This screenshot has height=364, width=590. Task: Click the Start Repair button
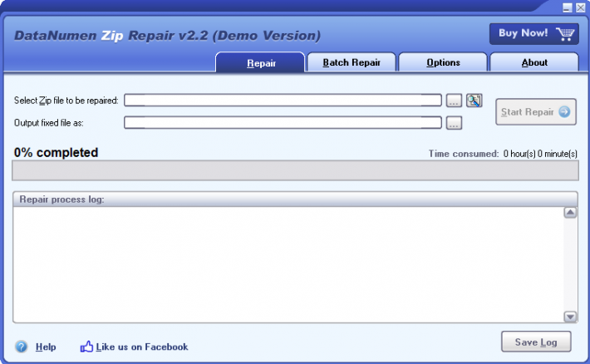coord(536,112)
